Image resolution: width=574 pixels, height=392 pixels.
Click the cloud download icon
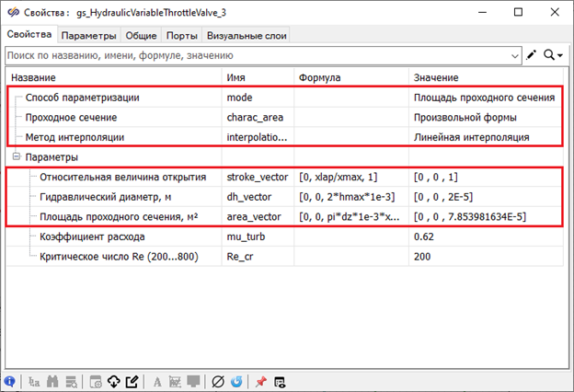click(114, 380)
